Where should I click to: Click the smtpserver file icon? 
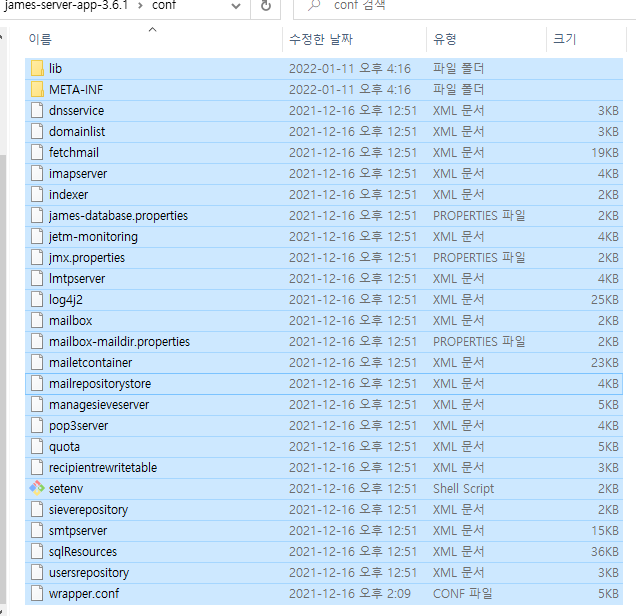(x=37, y=531)
